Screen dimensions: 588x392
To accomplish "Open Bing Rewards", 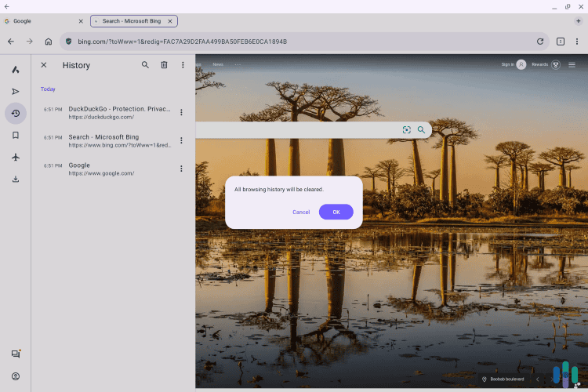I will coord(546,64).
